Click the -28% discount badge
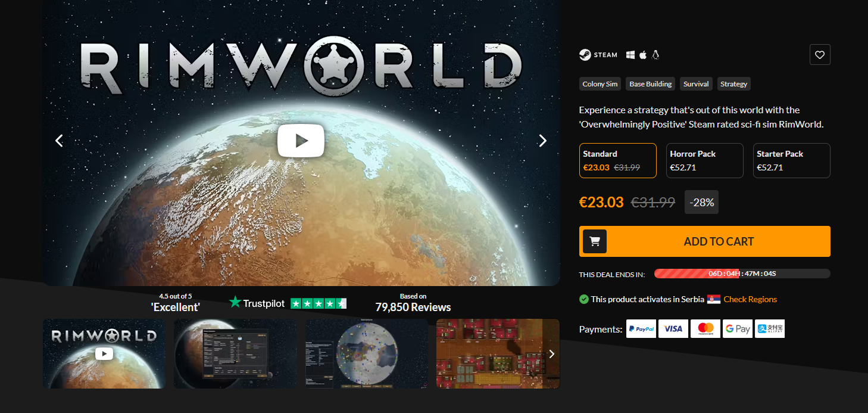 (x=702, y=202)
